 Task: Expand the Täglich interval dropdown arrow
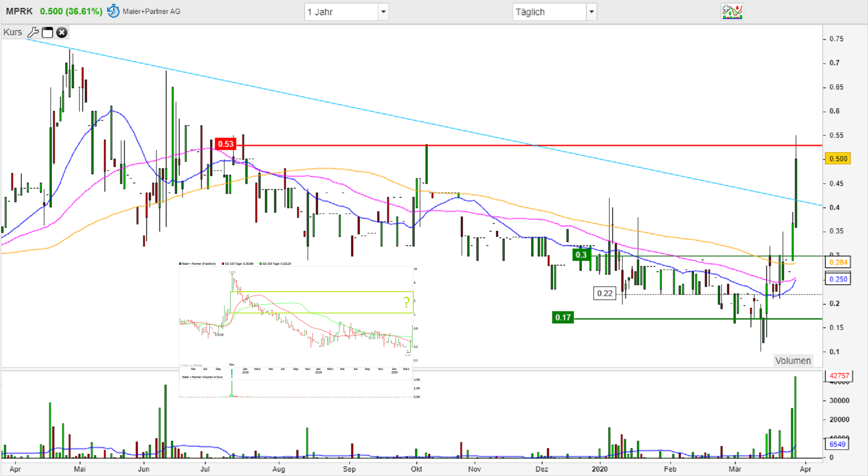(x=591, y=12)
